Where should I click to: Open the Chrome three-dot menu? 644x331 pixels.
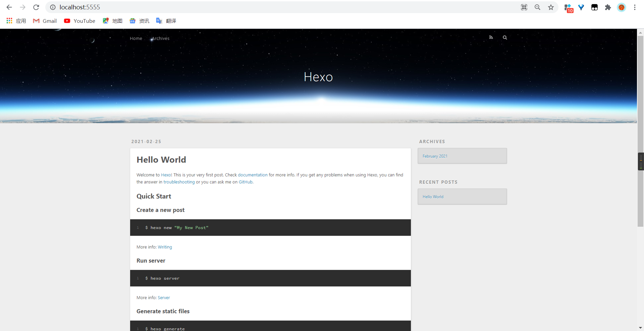pyautogui.click(x=635, y=7)
